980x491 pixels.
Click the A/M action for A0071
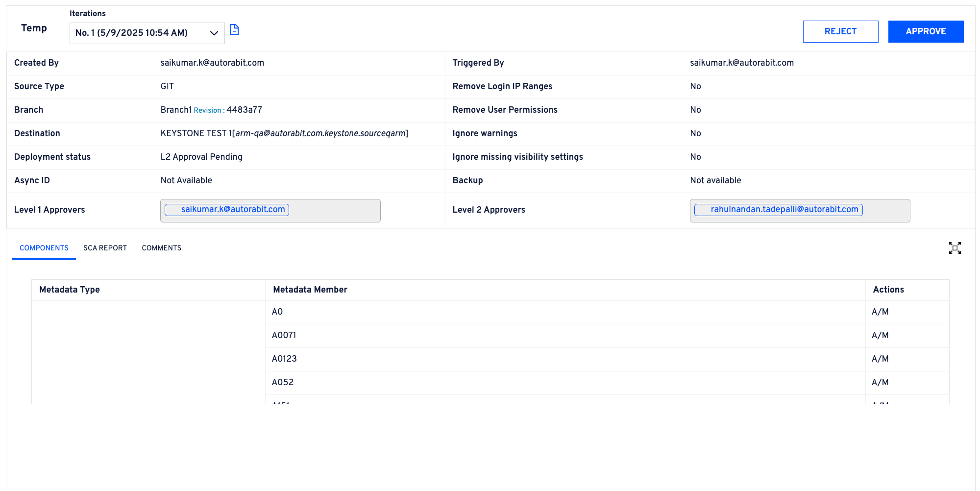pos(880,335)
